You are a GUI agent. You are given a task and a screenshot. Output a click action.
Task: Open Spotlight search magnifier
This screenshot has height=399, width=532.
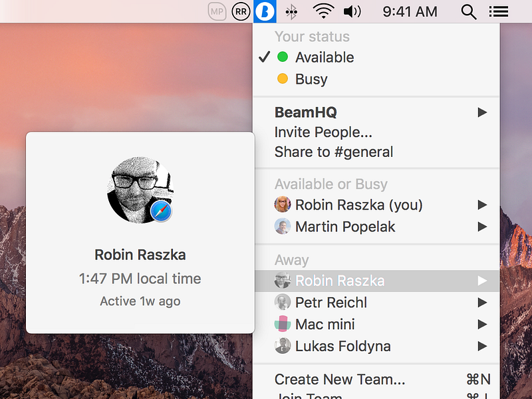[469, 12]
